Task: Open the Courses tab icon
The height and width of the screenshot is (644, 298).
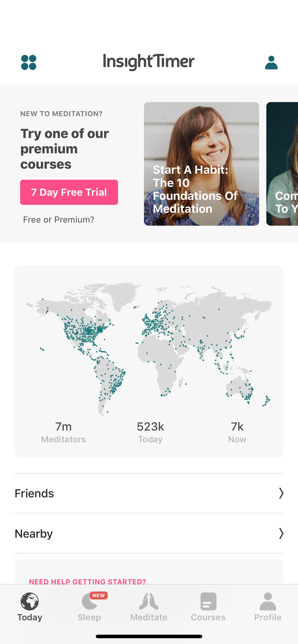Action: click(x=208, y=602)
